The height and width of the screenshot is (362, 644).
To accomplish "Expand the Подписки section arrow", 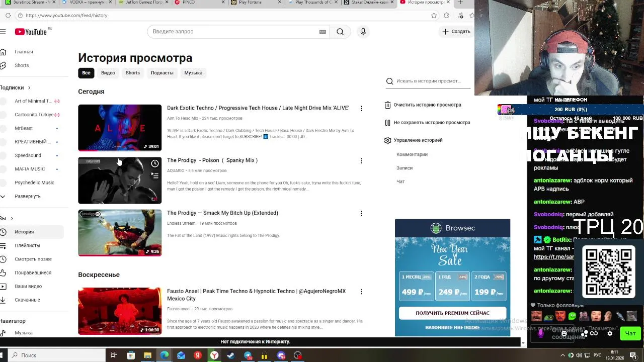I will click(x=29, y=87).
